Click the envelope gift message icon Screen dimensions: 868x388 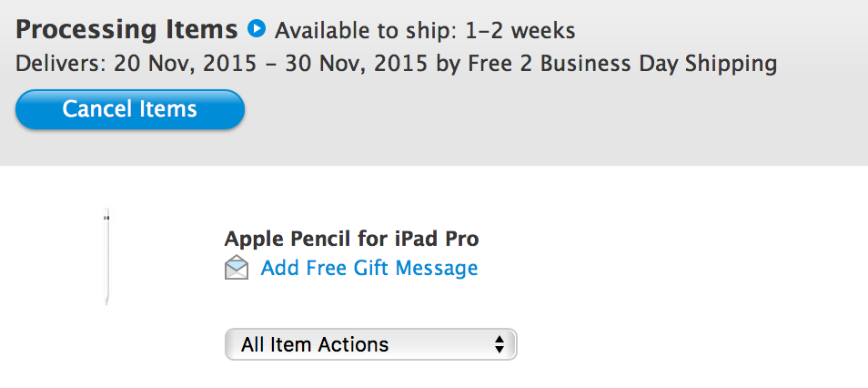point(237,268)
